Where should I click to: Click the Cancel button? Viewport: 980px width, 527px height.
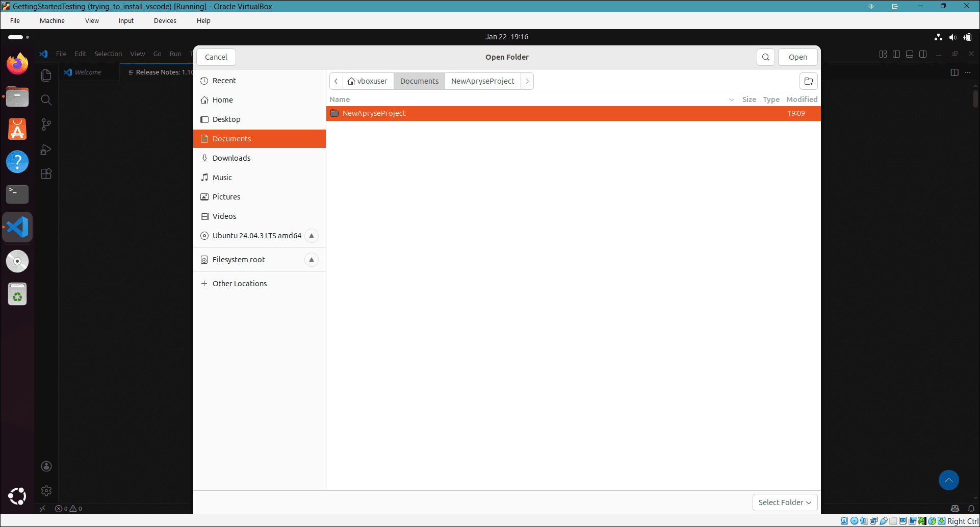click(216, 57)
